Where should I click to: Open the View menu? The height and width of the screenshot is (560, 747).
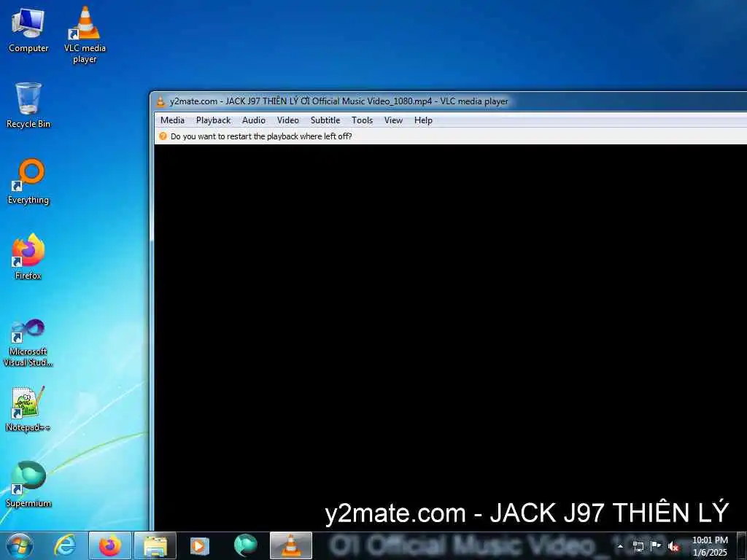tap(393, 120)
